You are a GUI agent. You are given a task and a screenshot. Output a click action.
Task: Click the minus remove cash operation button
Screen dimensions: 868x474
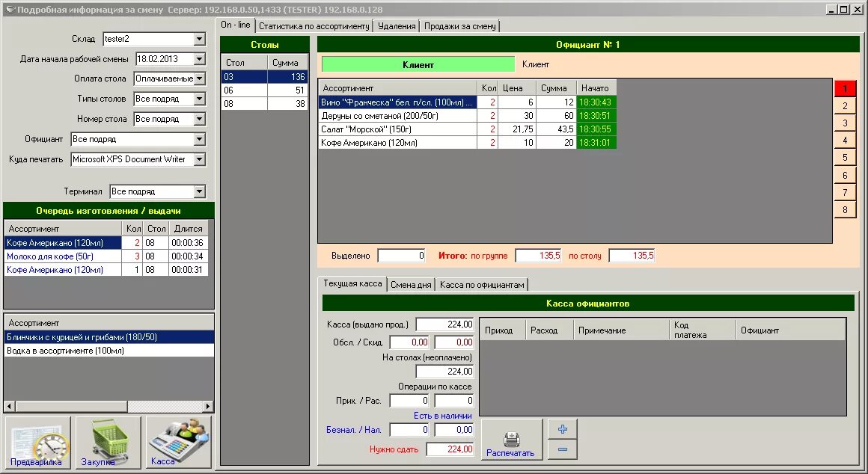563,449
